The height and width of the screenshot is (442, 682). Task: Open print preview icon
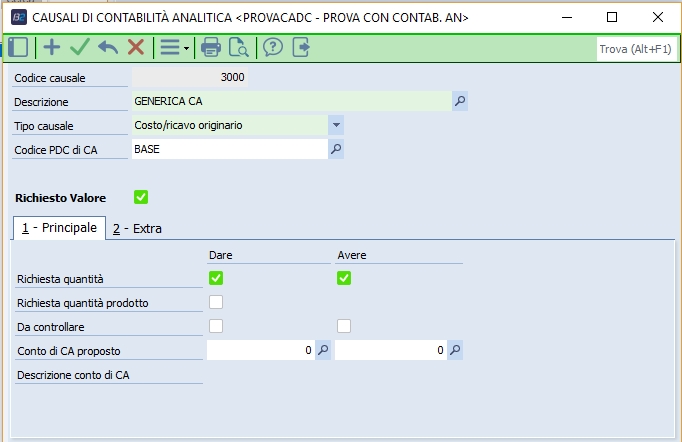pos(239,47)
